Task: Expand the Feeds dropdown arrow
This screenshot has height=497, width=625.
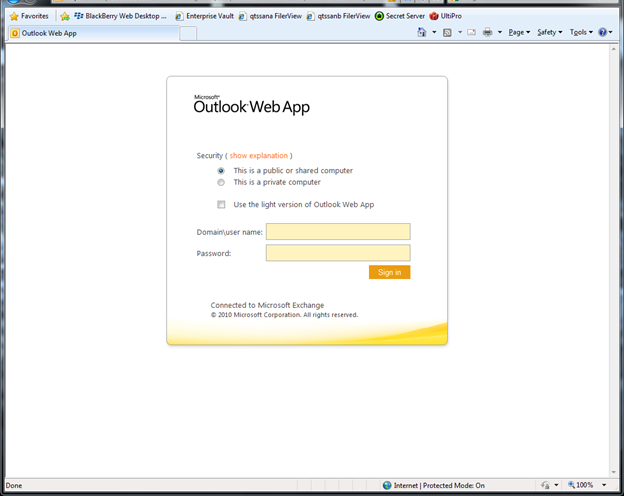Action: (x=460, y=32)
